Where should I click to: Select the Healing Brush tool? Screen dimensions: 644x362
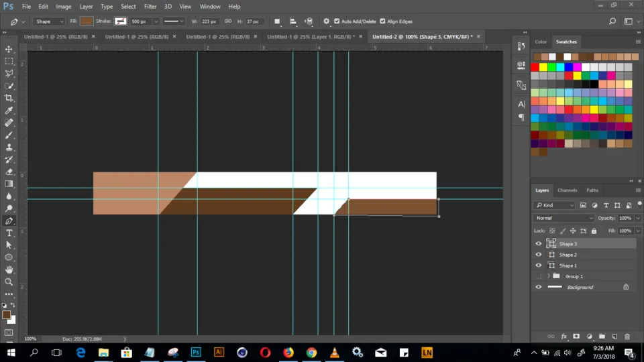9,123
